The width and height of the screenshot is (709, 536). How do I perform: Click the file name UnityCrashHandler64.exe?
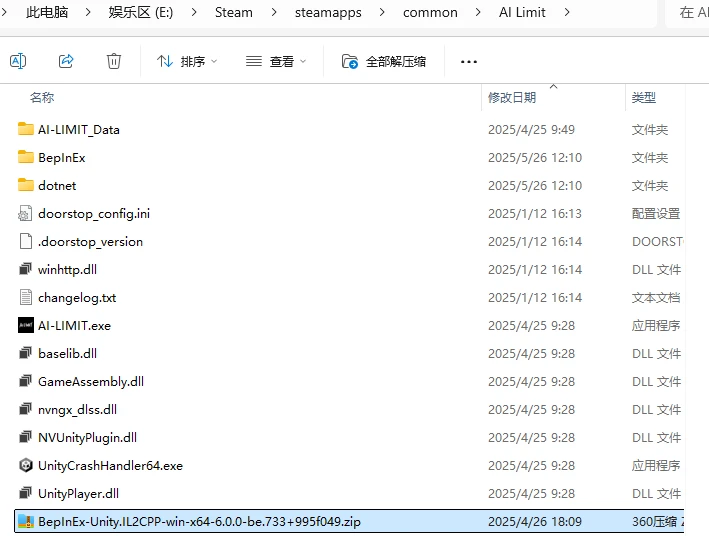point(110,465)
